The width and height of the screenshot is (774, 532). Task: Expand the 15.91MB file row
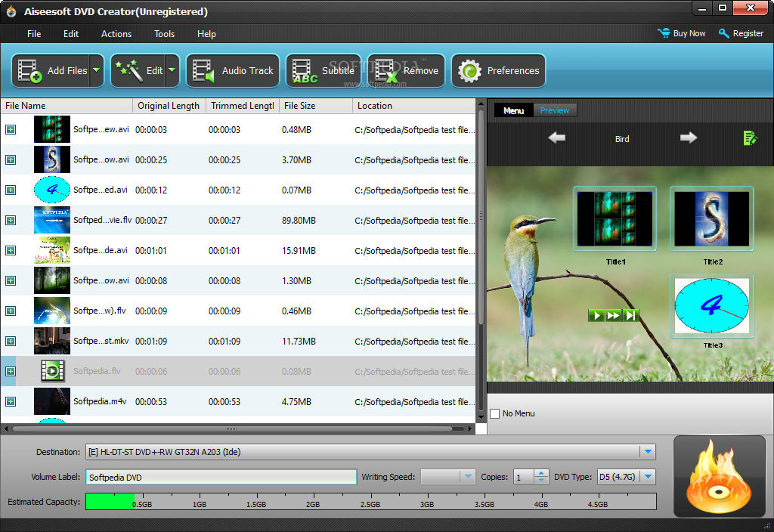[11, 251]
